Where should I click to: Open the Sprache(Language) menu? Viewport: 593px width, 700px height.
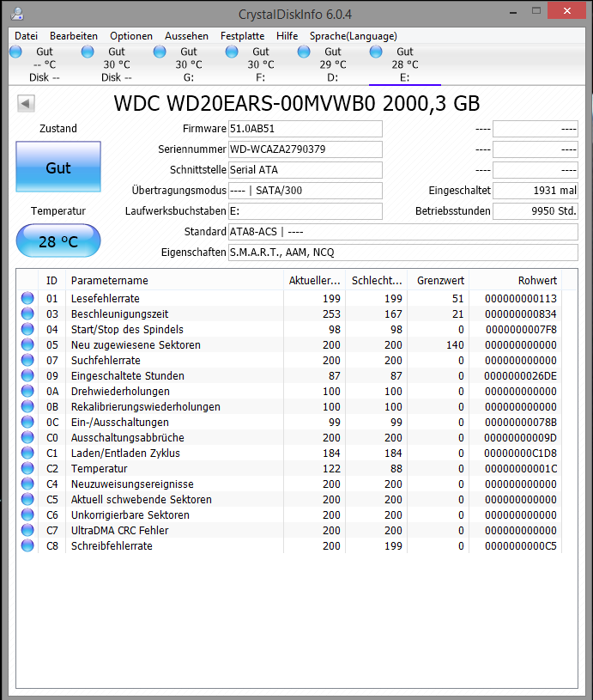354,36
